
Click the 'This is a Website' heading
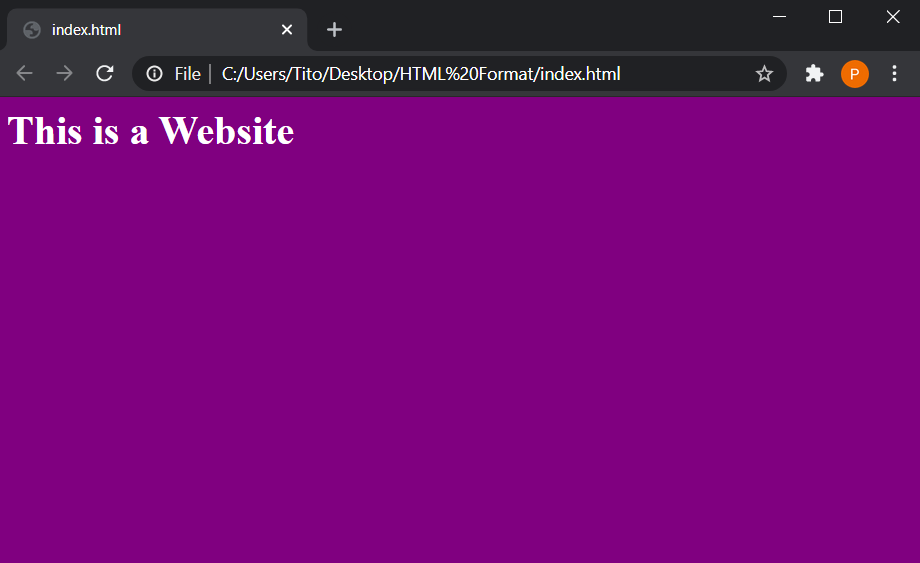[x=150, y=131]
